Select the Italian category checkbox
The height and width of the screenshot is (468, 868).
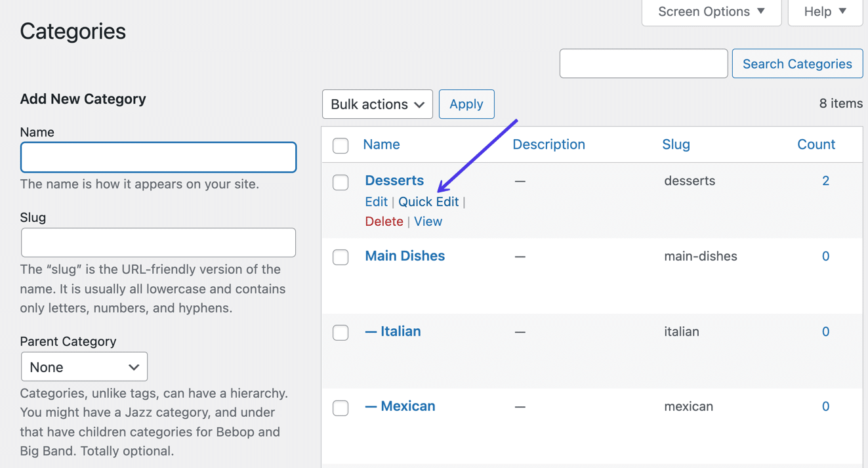coord(341,333)
